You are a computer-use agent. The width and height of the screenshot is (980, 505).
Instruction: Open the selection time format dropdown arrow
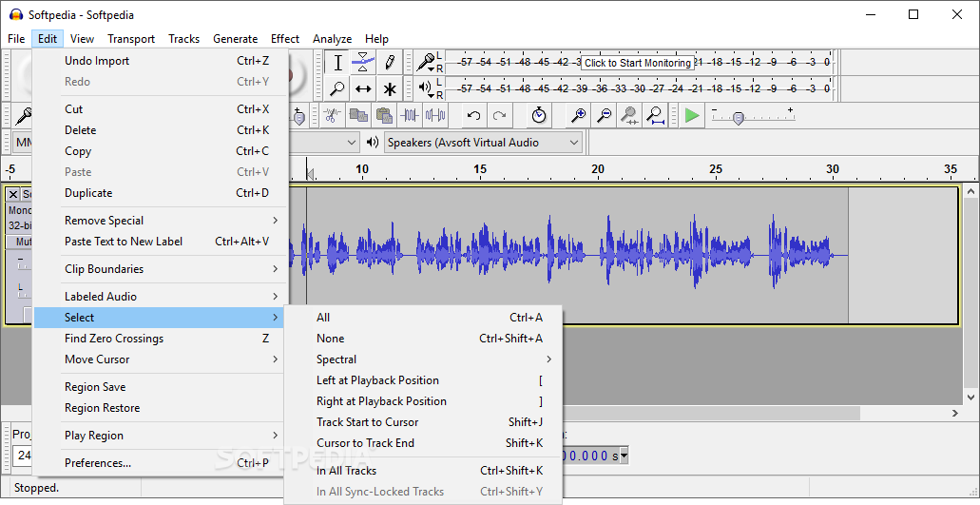click(624, 456)
